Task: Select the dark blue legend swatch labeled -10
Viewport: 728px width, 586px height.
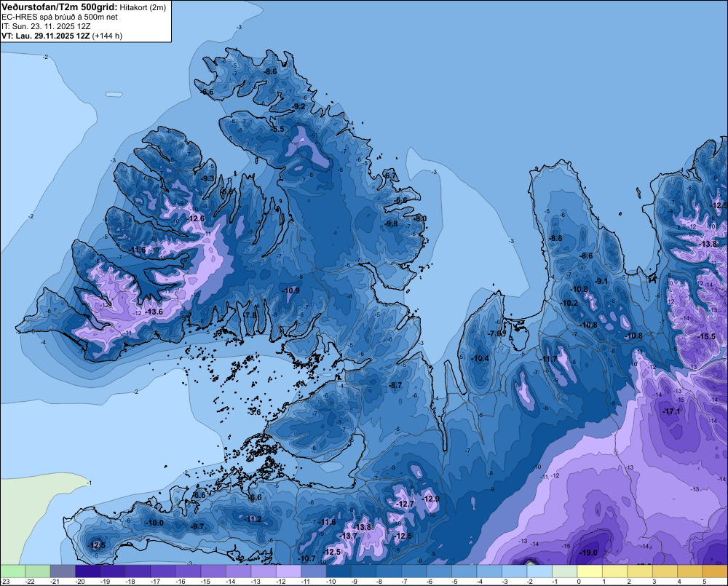Action: (x=339, y=571)
